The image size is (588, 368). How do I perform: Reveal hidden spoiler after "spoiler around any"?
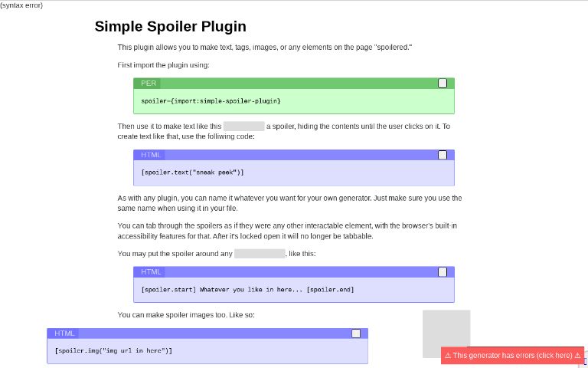point(260,254)
